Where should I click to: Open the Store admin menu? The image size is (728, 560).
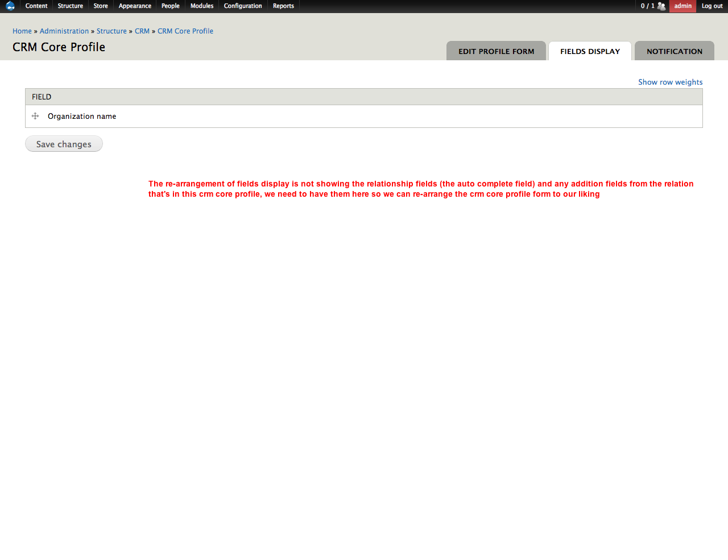coord(101,6)
